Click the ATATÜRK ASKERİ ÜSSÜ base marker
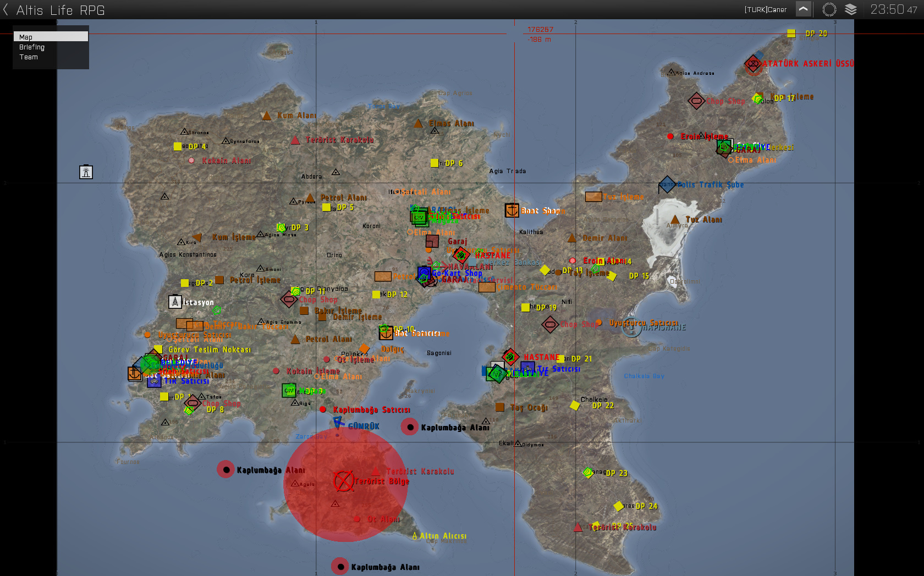This screenshot has height=576, width=924. pos(753,64)
